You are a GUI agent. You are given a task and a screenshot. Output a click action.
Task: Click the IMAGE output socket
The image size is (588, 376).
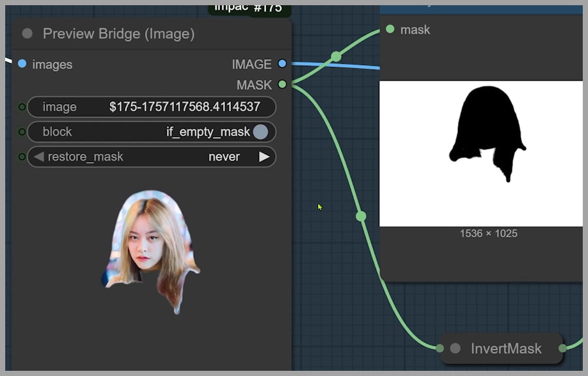coord(282,64)
